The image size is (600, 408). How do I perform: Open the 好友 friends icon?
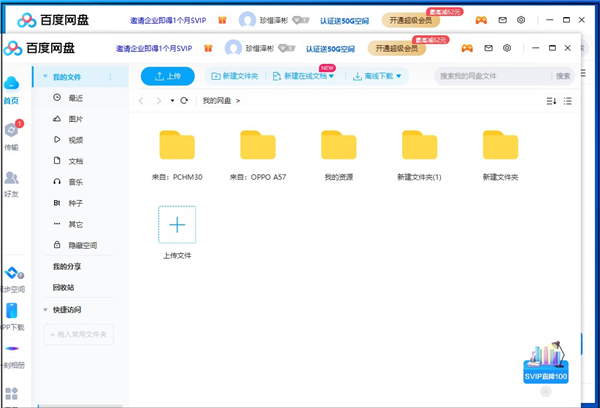point(11,181)
